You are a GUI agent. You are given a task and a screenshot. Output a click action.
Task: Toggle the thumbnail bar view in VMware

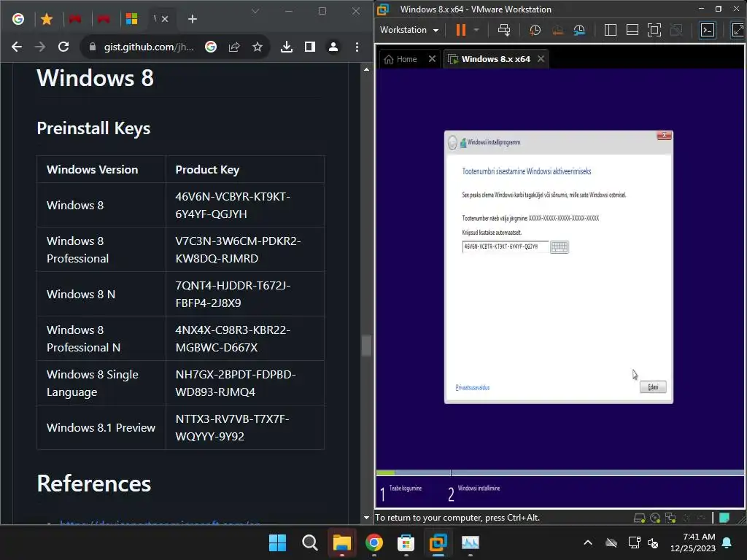[x=632, y=30]
